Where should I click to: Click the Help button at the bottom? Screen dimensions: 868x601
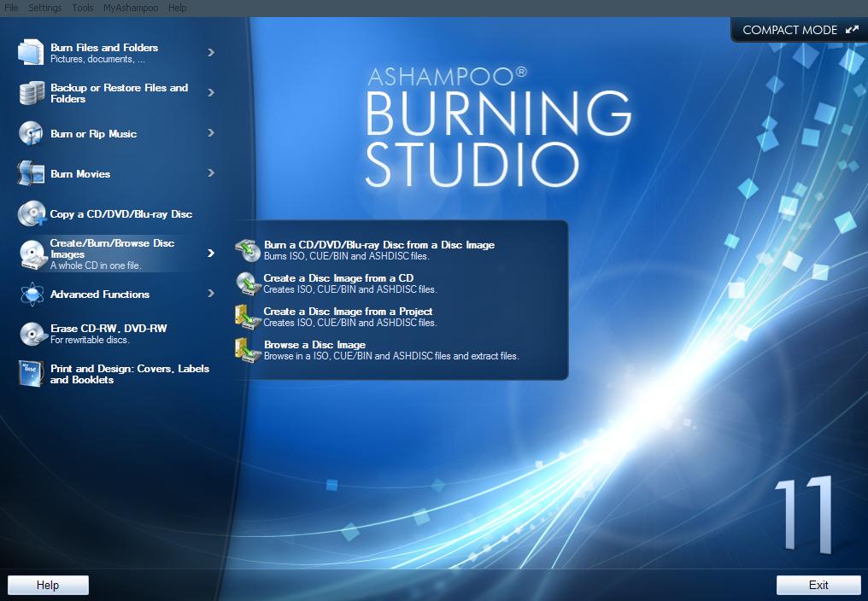[48, 585]
